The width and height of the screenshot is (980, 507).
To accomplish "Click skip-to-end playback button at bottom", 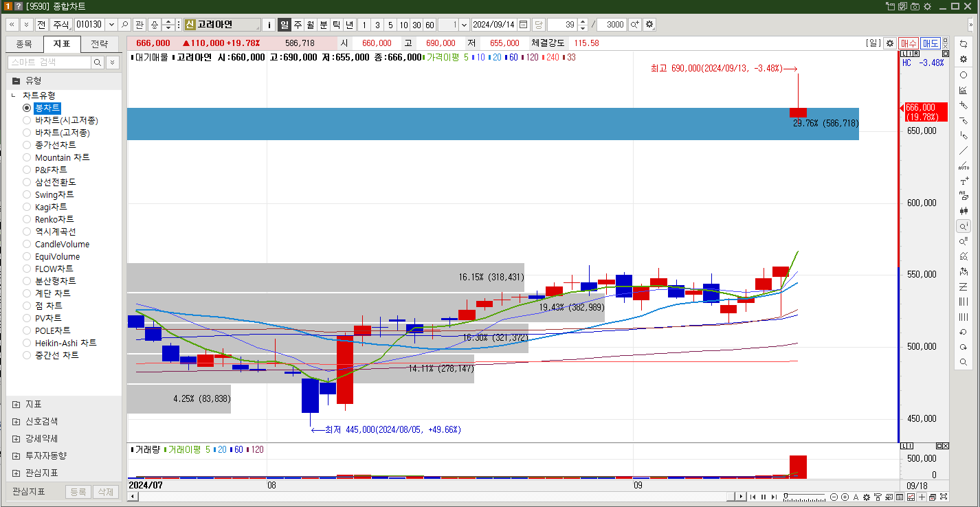I will [x=773, y=497].
